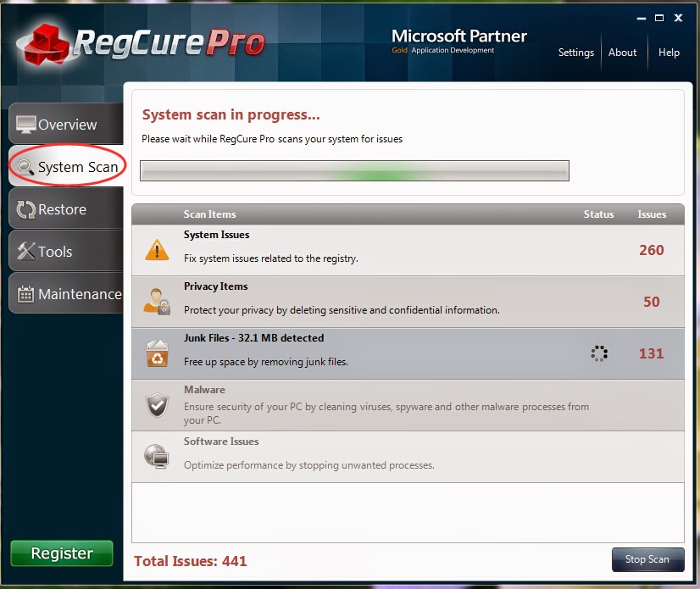Click the RegCure Pro red cubes logo
700x589 pixels.
pyautogui.click(x=46, y=44)
